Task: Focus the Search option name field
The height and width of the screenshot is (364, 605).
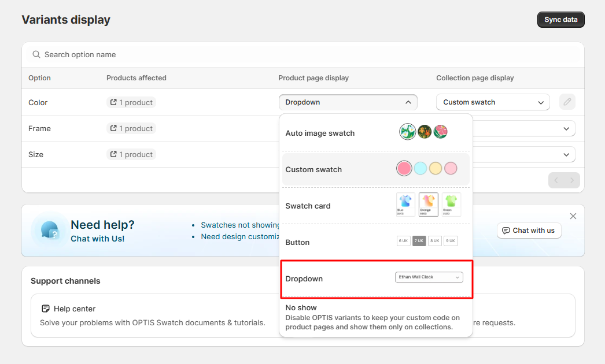Action: point(303,55)
